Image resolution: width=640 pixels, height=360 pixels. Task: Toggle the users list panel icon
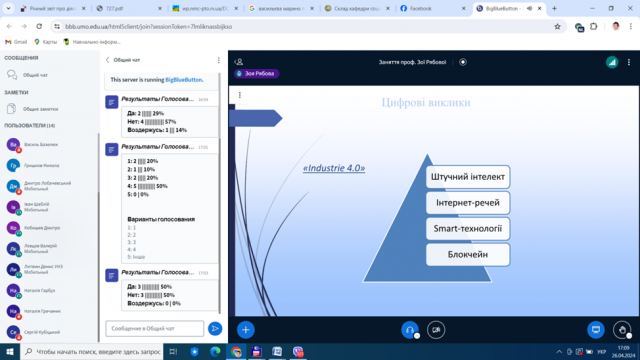(x=239, y=62)
